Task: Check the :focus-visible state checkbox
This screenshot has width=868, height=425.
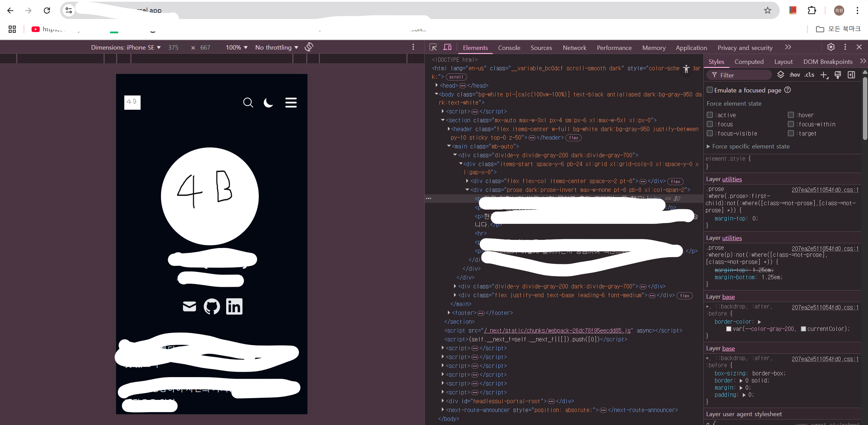Action: click(x=710, y=133)
